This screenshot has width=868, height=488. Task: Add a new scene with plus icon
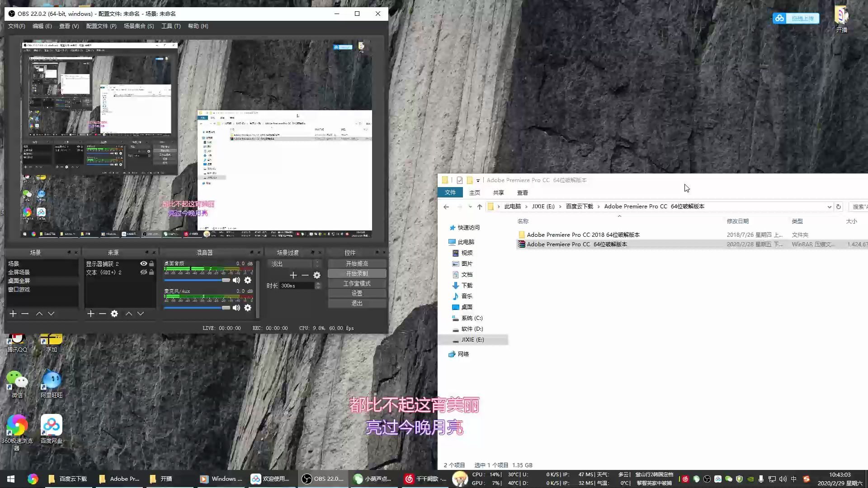click(13, 314)
